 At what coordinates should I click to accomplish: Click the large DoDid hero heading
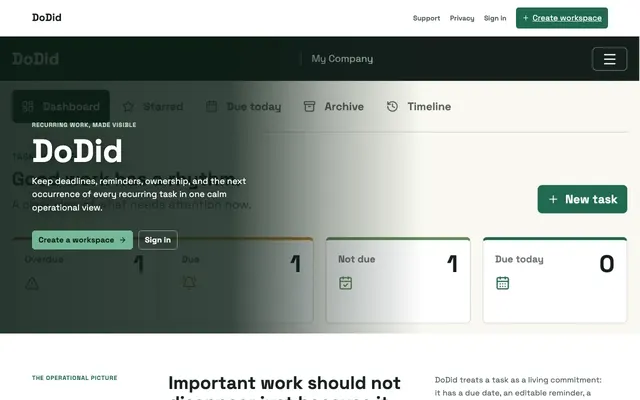[77, 151]
